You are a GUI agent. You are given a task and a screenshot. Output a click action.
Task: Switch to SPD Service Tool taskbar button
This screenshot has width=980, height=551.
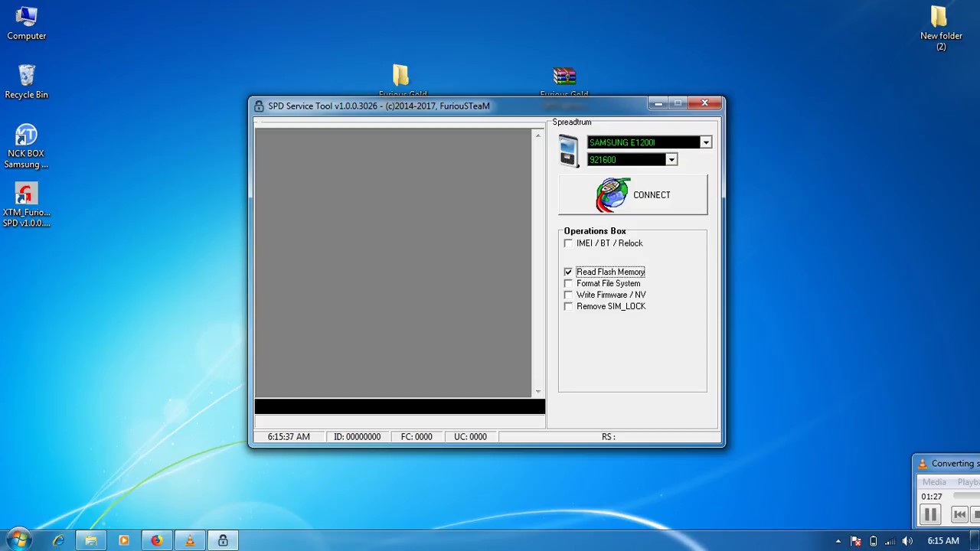click(223, 540)
